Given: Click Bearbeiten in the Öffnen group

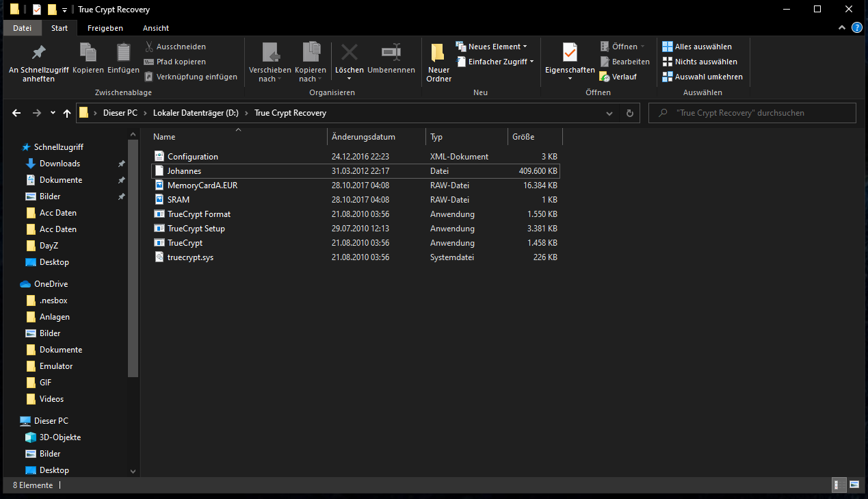Looking at the screenshot, I should (624, 62).
